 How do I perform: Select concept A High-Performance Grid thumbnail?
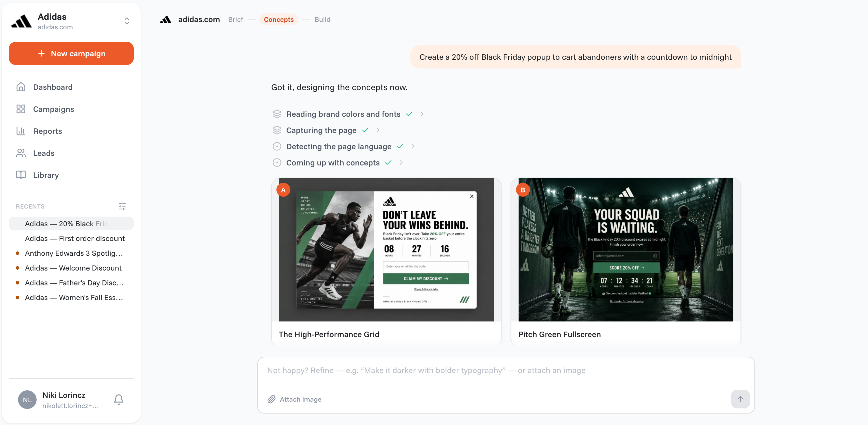[x=386, y=250]
